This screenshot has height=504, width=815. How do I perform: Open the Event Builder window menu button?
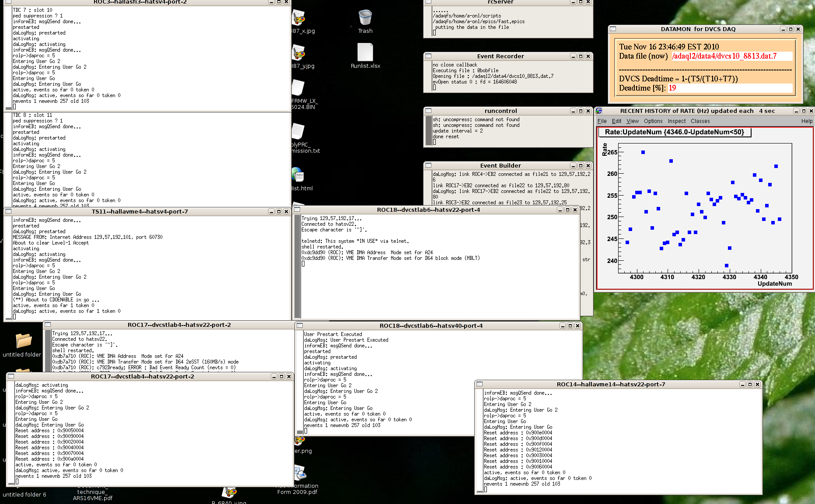click(428, 165)
